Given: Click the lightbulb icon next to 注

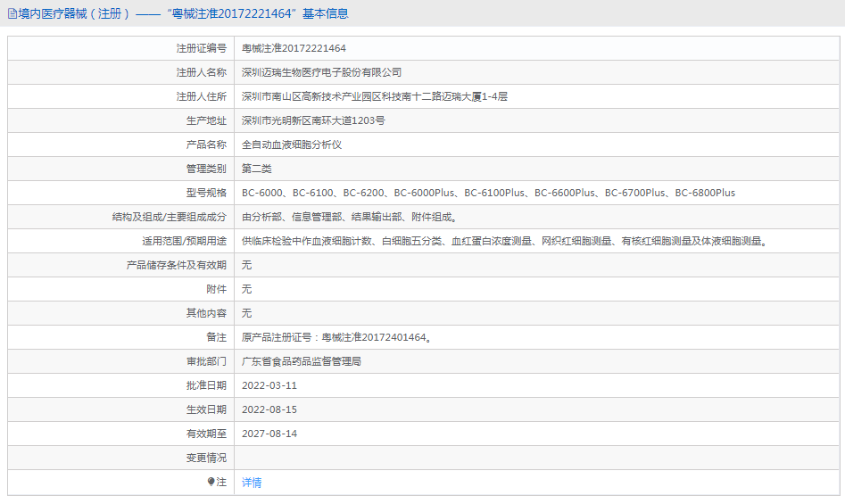Looking at the screenshot, I should point(211,482).
